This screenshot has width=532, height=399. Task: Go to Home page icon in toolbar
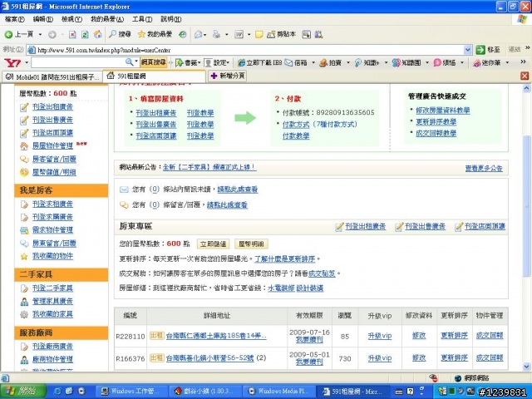[98, 34]
